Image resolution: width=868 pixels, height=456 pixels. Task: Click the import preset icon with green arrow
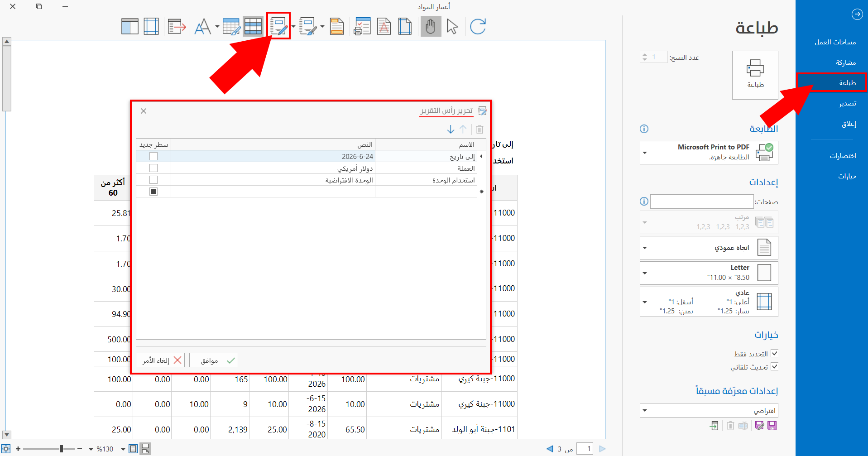tap(714, 426)
